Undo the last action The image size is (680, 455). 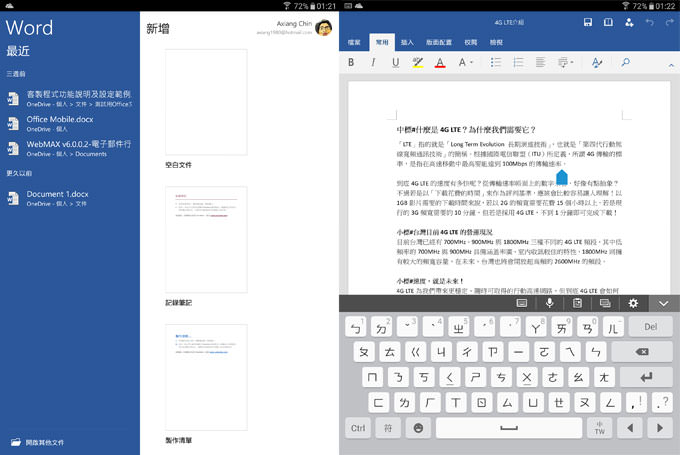(649, 22)
